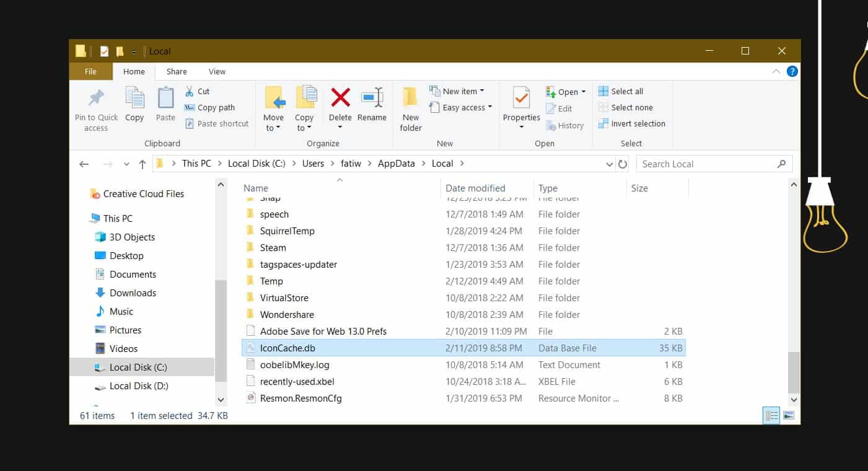Expand the New item dropdown
Screen dimensions: 868x471
tap(459, 90)
